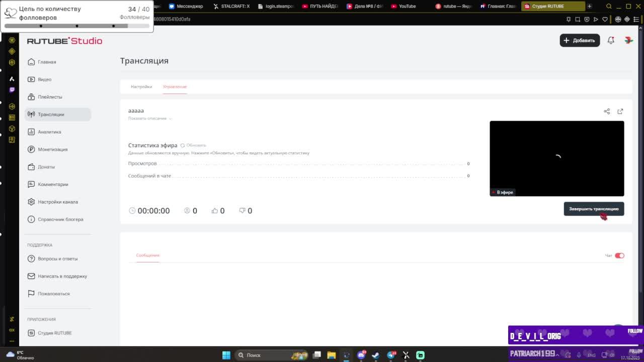Switch to Мессенджер browser tab

[x=186, y=6]
